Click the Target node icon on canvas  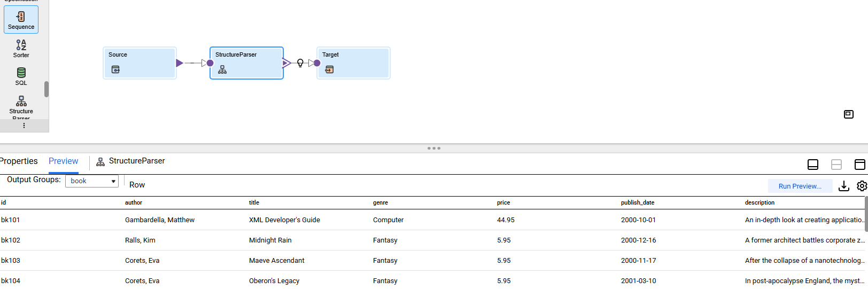pyautogui.click(x=329, y=69)
